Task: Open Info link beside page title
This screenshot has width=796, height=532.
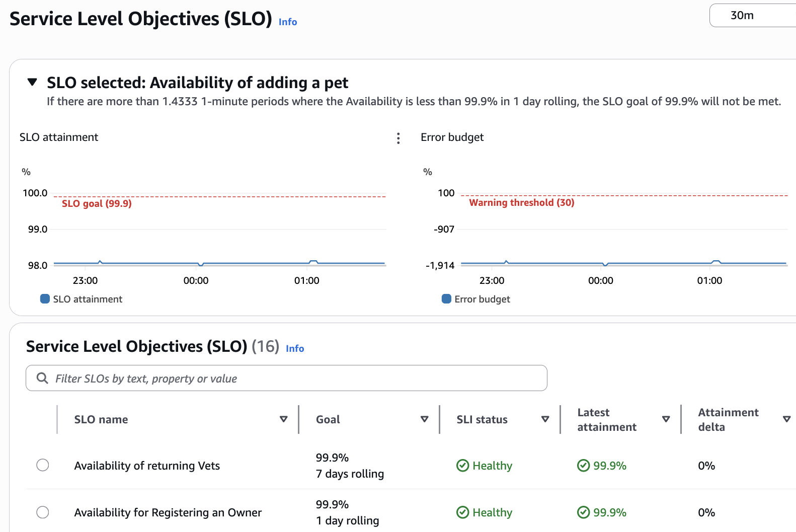Action: click(288, 22)
